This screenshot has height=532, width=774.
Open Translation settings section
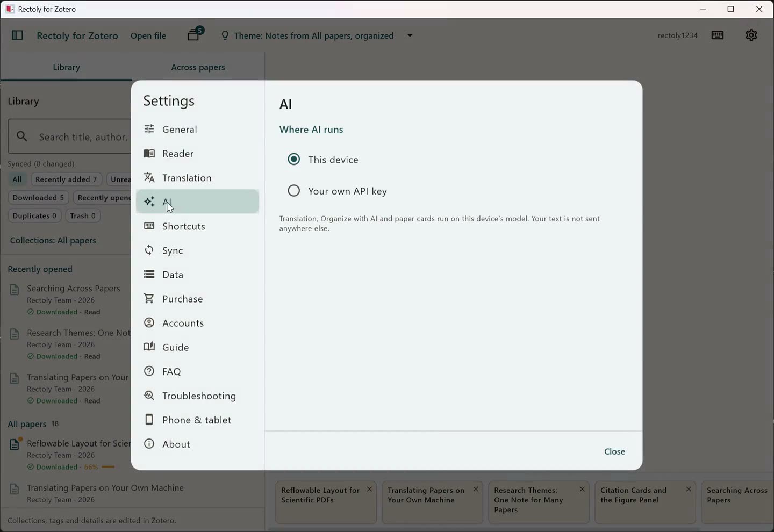coord(197,178)
